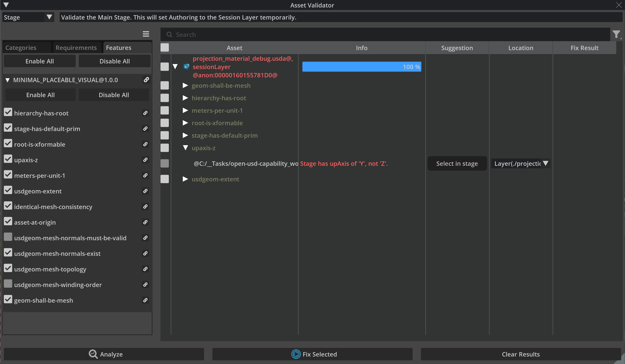The height and width of the screenshot is (364, 625).
Task: Click link icon beside geom-shall-be-mesh feature
Action: click(x=145, y=300)
